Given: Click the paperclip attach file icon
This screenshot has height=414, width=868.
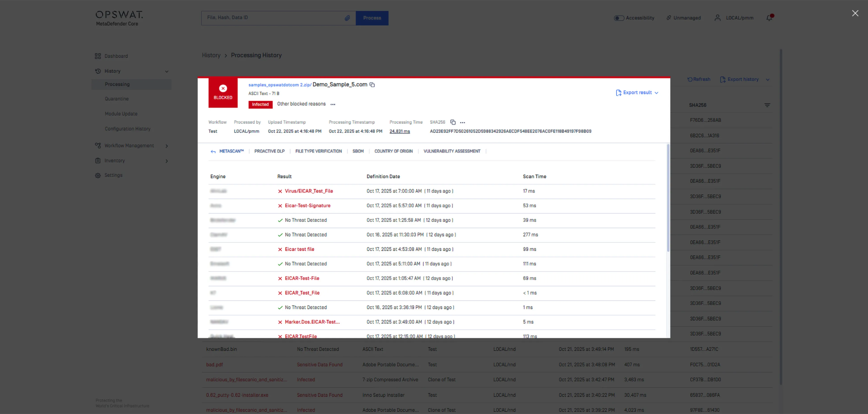Looking at the screenshot, I should point(347,18).
